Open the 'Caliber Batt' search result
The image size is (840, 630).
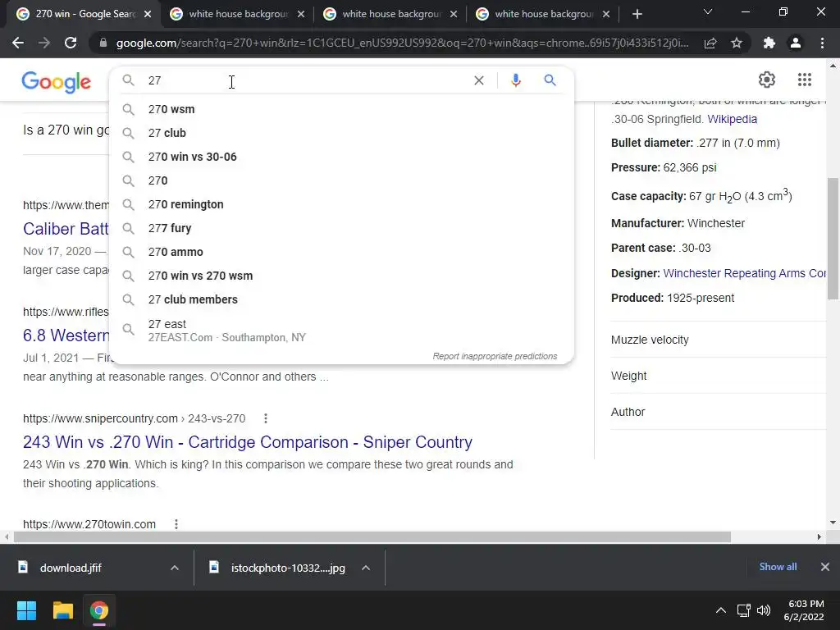pos(66,229)
